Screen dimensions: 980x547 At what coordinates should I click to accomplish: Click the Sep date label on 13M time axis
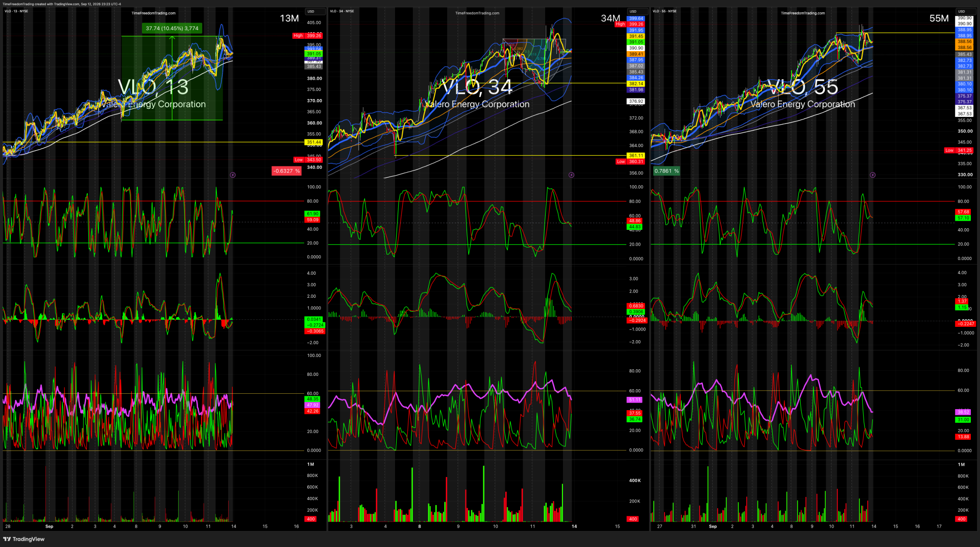(49, 527)
